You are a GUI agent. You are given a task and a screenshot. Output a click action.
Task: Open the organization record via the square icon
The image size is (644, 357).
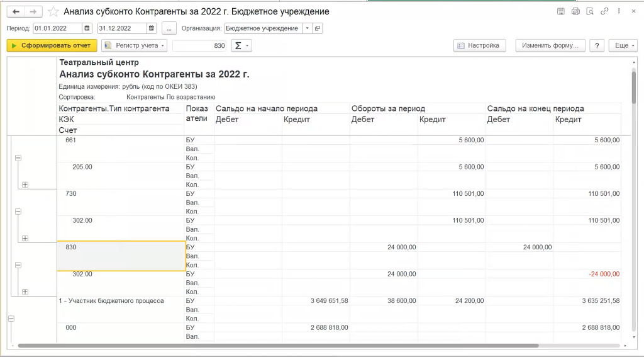318,28
